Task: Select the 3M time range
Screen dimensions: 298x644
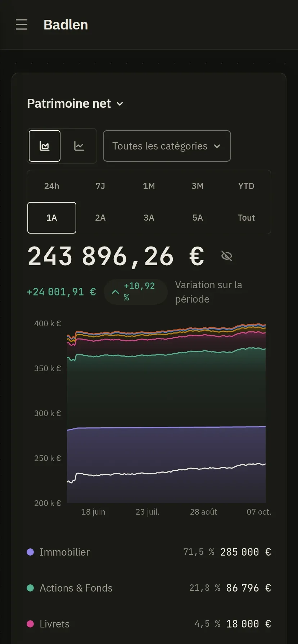Action: click(x=198, y=186)
